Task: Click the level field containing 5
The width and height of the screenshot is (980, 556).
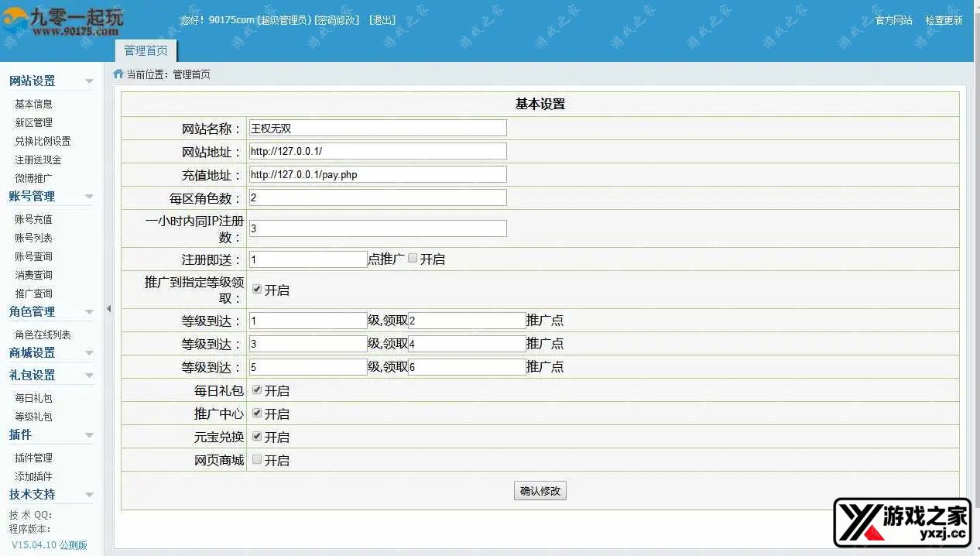Action: (x=308, y=367)
